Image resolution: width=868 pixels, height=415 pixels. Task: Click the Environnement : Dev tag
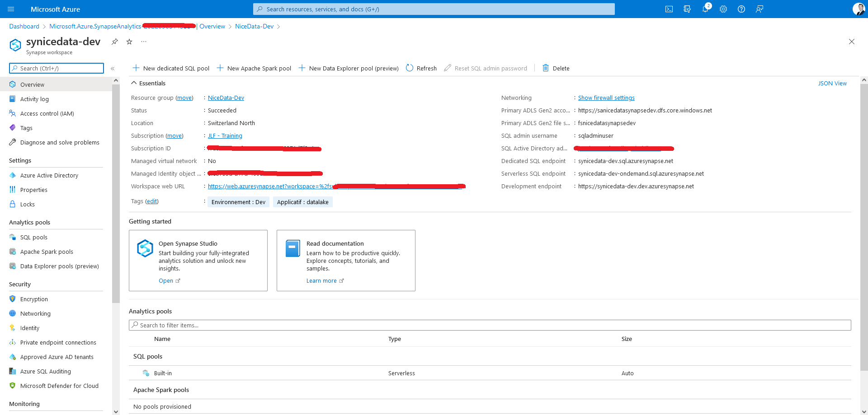point(239,202)
